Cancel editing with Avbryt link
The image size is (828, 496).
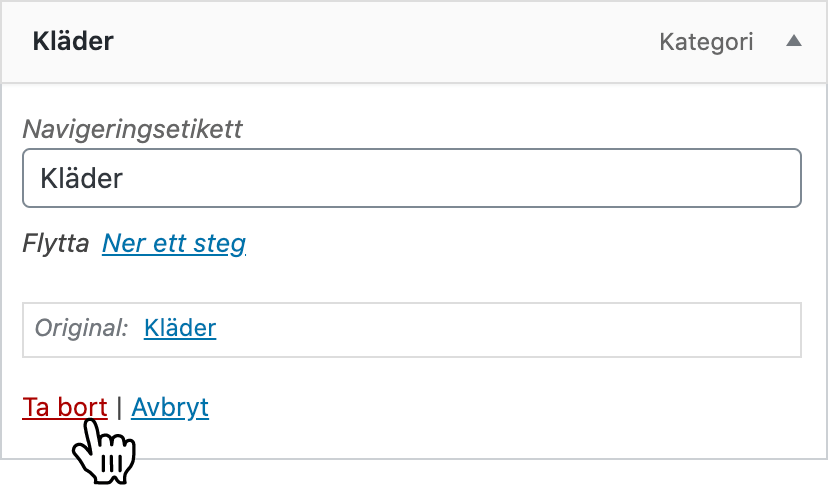click(x=170, y=408)
